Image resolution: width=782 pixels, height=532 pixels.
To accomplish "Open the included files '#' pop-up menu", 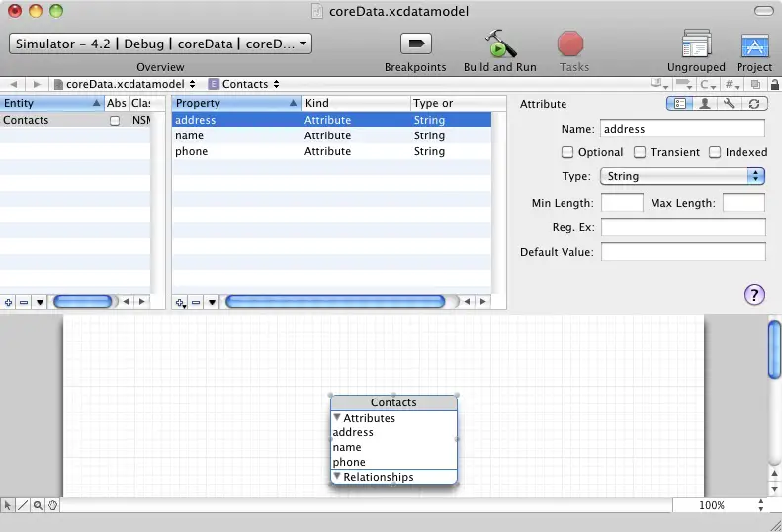I will (732, 84).
